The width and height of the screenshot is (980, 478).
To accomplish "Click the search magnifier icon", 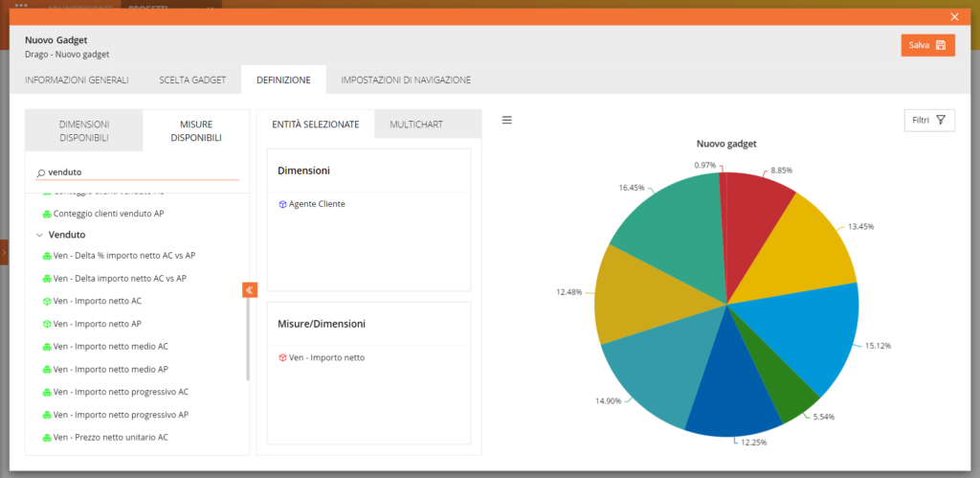I will point(40,172).
